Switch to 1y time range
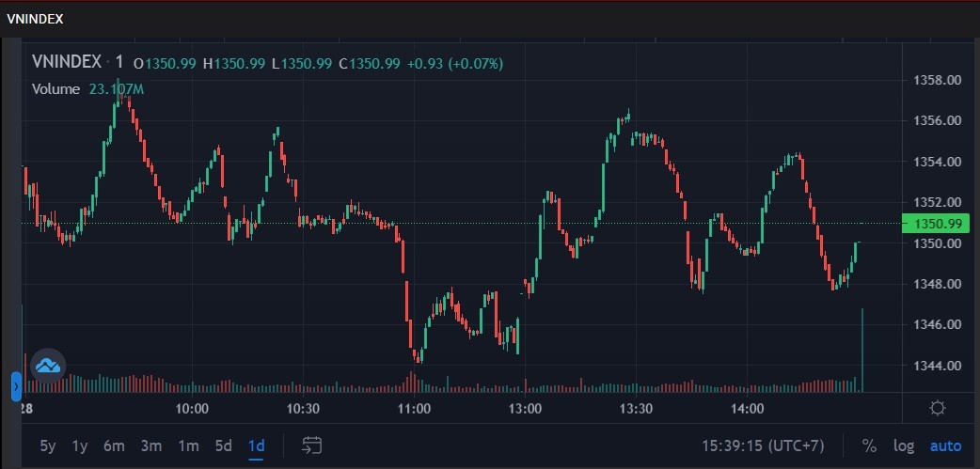This screenshot has width=980, height=469. 80,446
